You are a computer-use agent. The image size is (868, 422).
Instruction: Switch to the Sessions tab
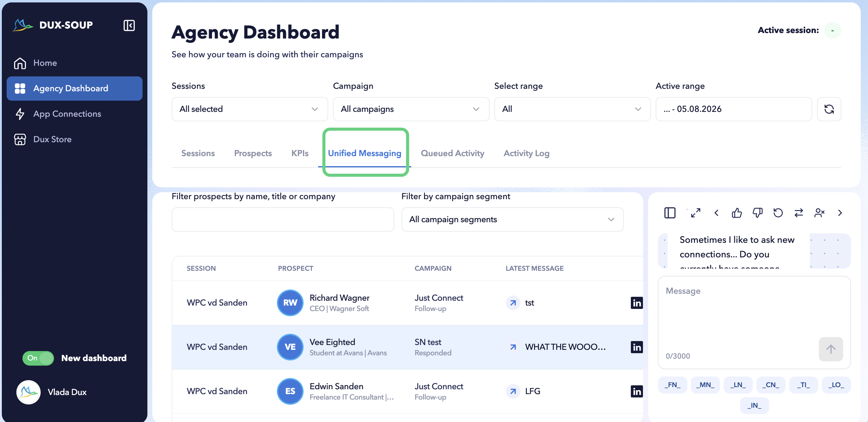point(198,153)
